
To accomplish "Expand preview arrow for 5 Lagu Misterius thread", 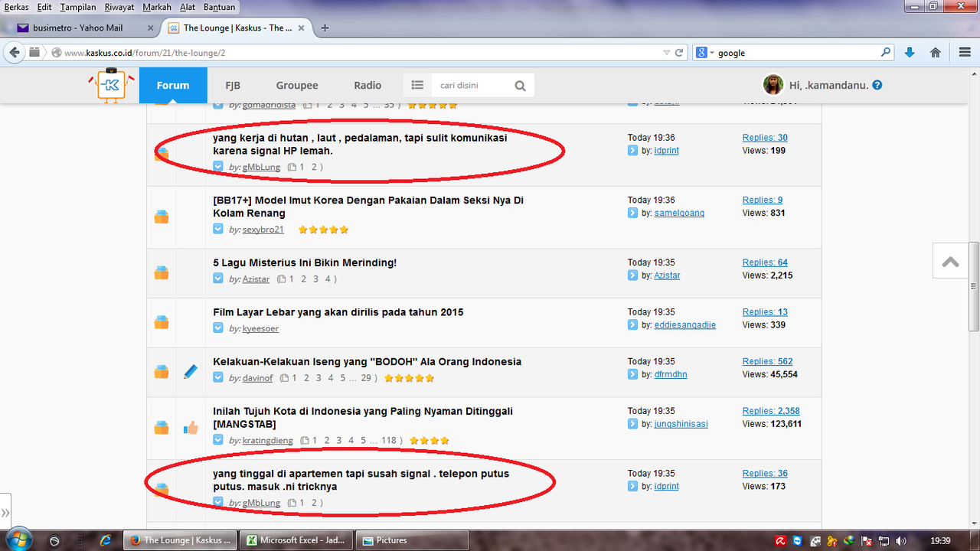I will pos(218,279).
